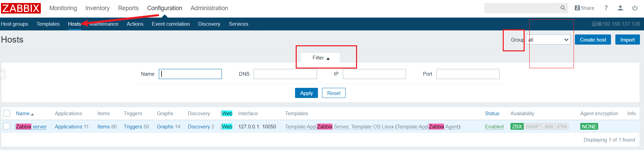Go to Discovery submenu
The height and width of the screenshot is (150, 644).
coord(209,24)
